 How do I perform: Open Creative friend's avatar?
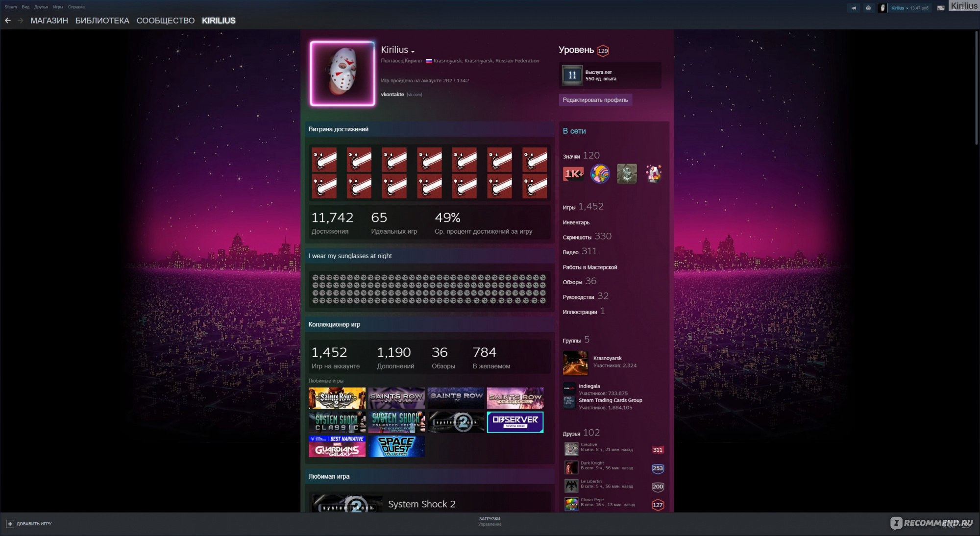tap(571, 449)
